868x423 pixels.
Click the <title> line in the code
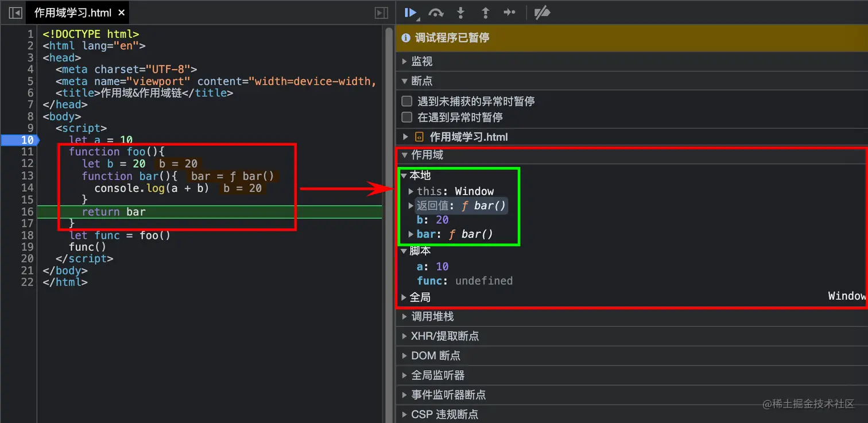(x=144, y=93)
